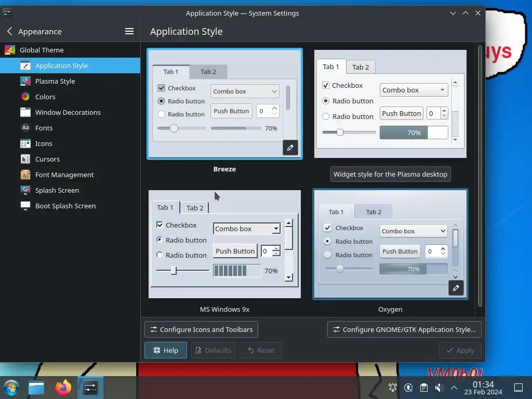Open Window Decorations via its icon

(25, 112)
